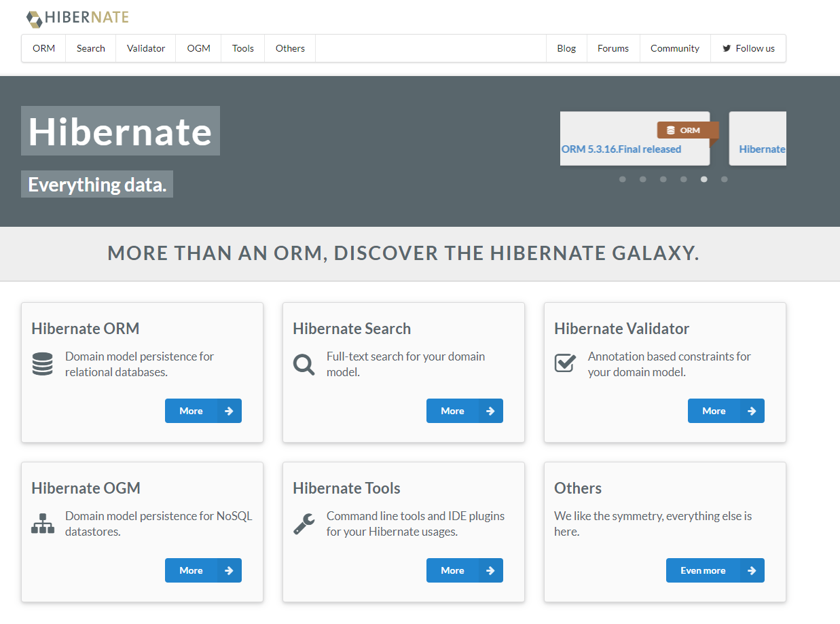Go to the Blog link
The height and width of the screenshot is (624, 840).
(566, 48)
